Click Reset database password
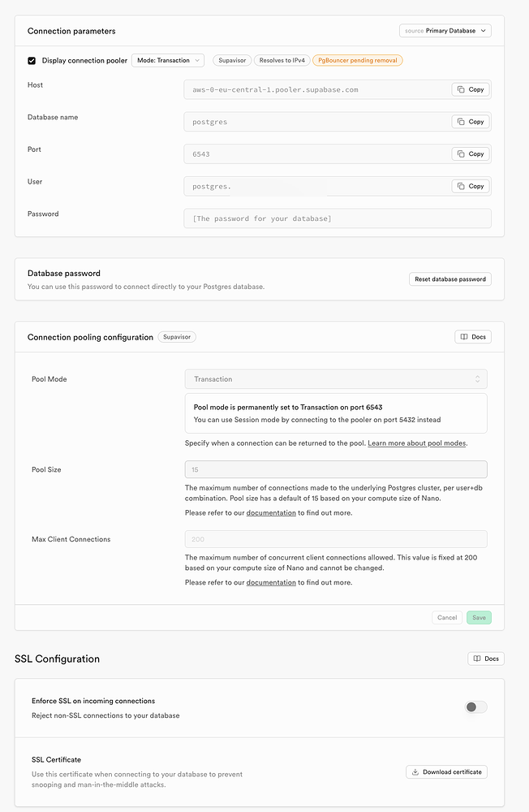529x812 pixels. (x=451, y=279)
